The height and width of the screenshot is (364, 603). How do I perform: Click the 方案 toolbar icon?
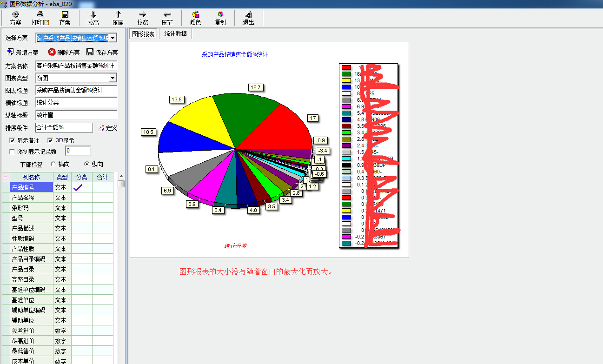[x=15, y=15]
